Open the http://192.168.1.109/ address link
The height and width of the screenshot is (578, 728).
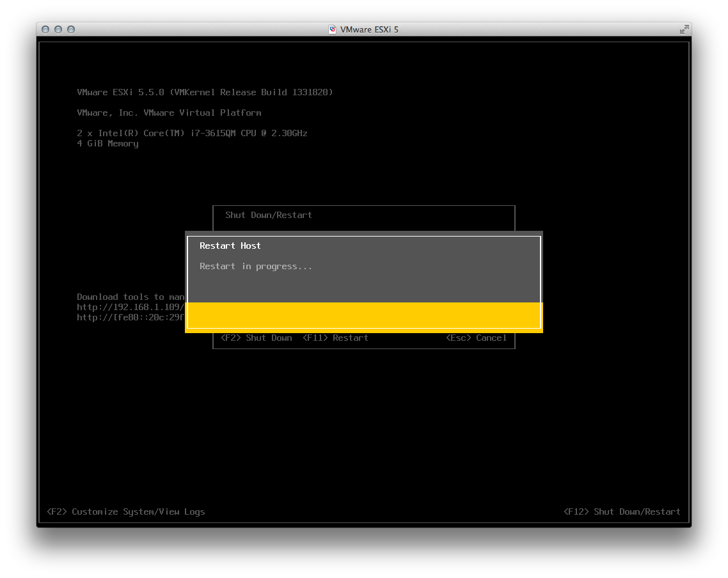point(131,307)
